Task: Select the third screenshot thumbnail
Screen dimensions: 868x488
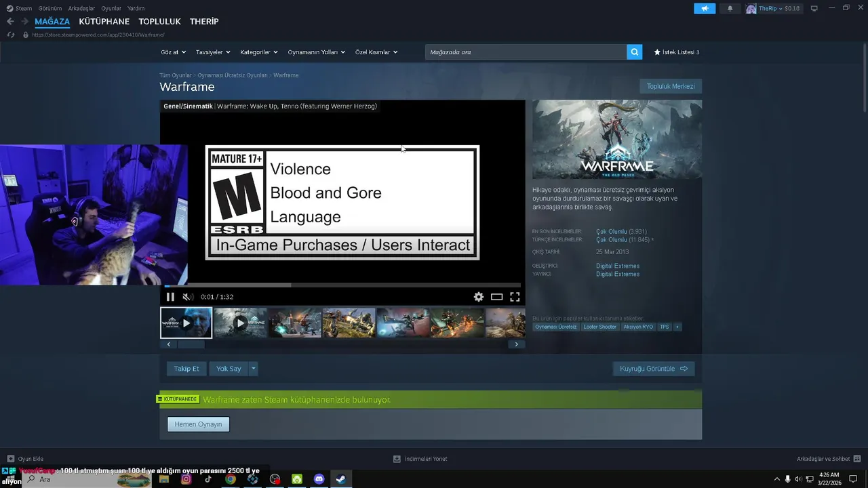Action: [x=294, y=323]
